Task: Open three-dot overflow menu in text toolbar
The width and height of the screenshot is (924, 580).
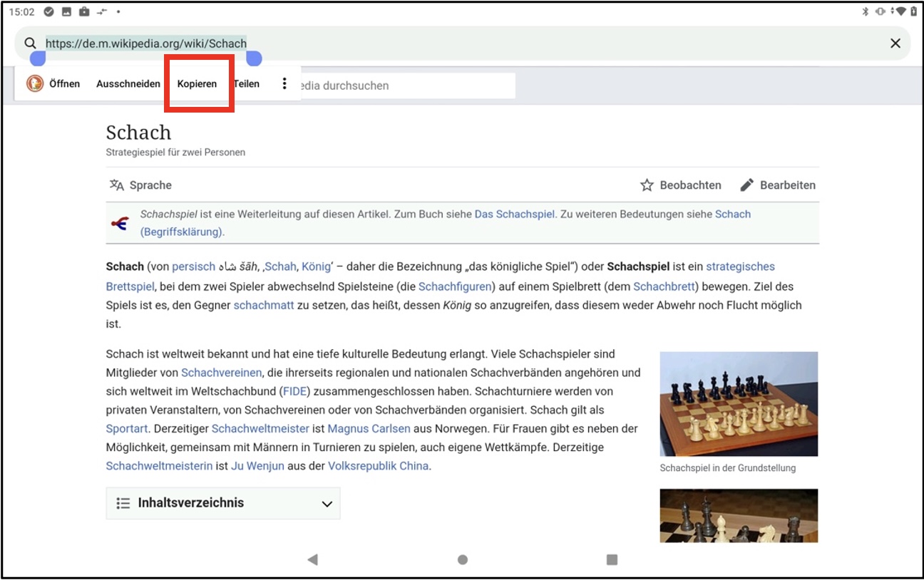Action: [x=284, y=84]
